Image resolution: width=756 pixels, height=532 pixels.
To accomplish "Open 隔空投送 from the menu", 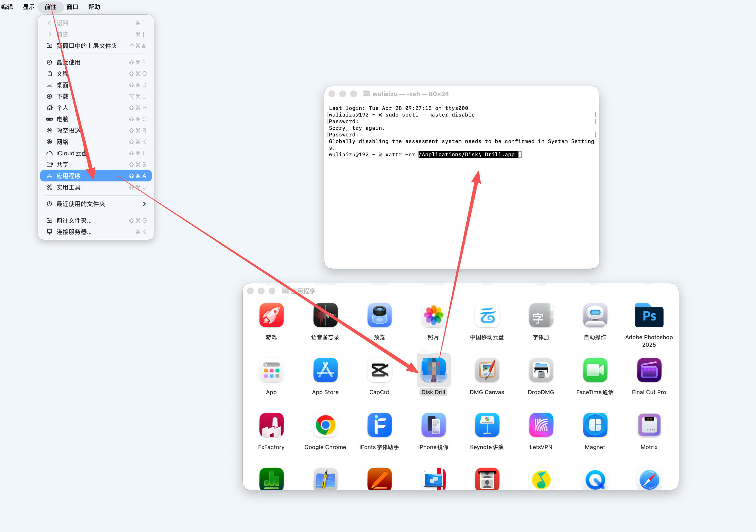I will click(96, 131).
